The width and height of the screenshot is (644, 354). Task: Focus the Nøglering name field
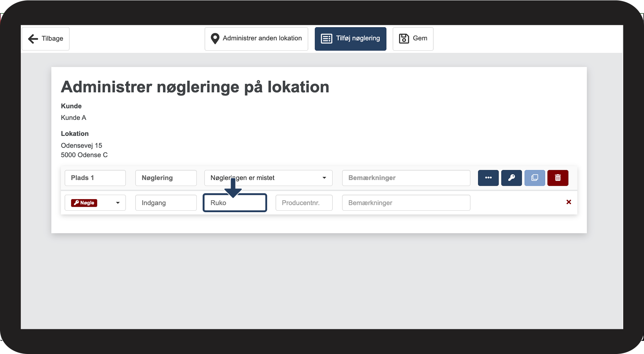166,178
